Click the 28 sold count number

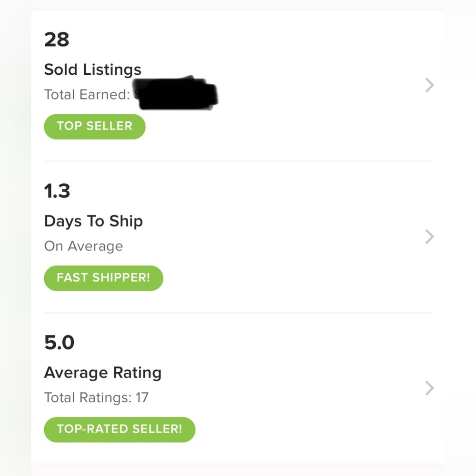[x=57, y=40]
